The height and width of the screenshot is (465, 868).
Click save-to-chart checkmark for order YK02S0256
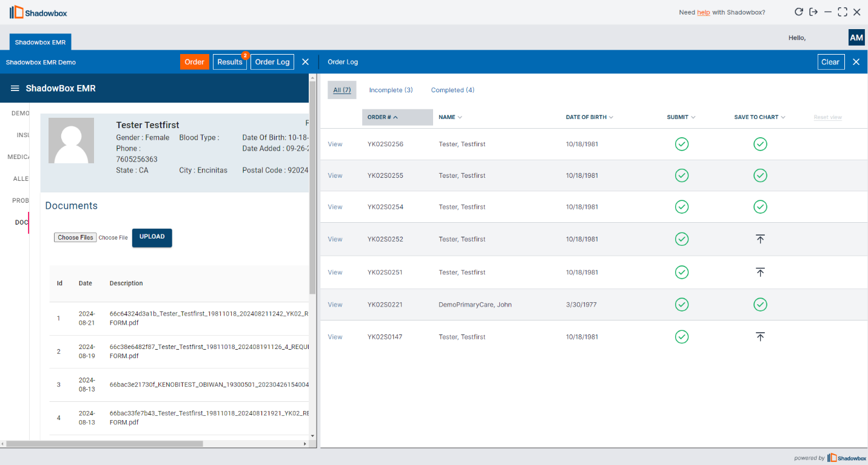760,144
